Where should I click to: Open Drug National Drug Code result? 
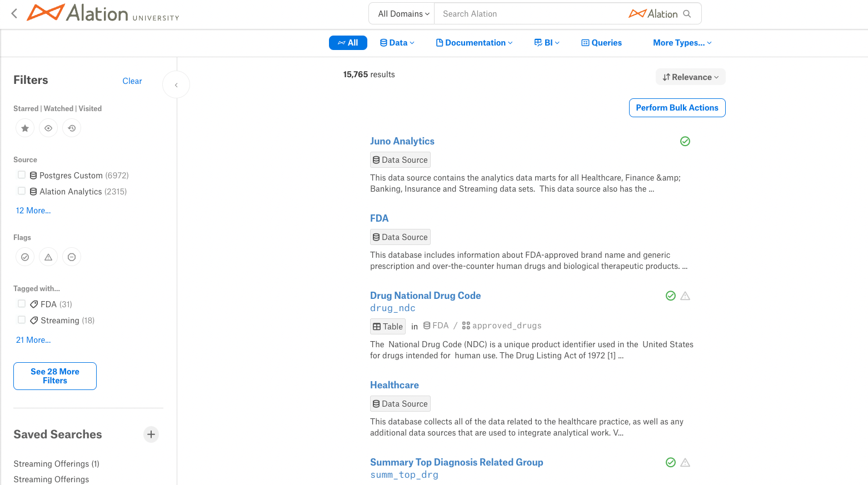point(426,296)
